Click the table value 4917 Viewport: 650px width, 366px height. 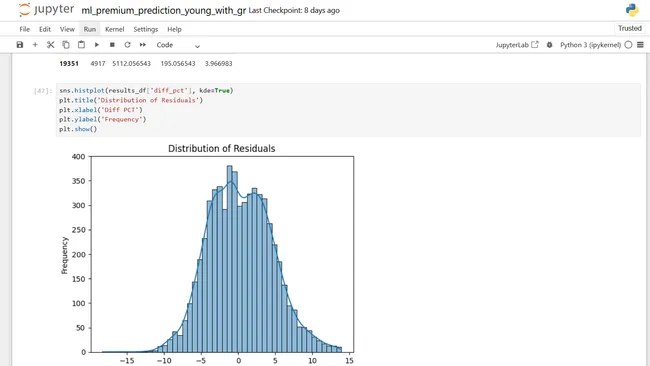point(98,63)
